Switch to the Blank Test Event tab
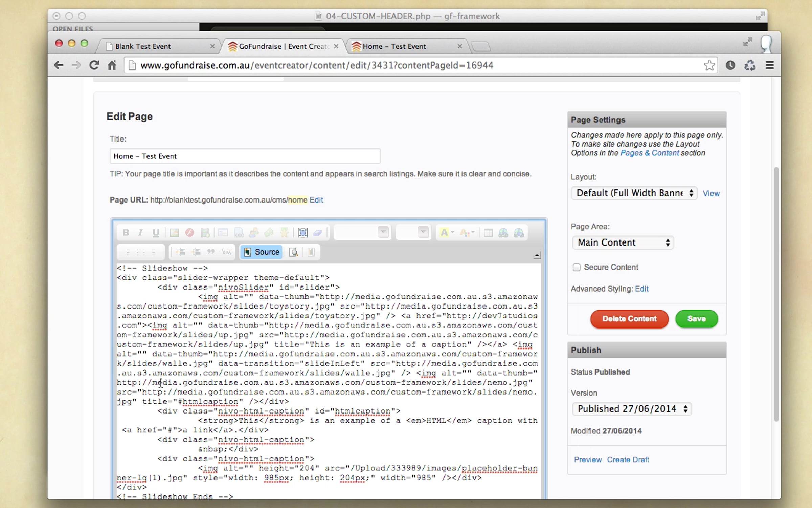 [158, 46]
